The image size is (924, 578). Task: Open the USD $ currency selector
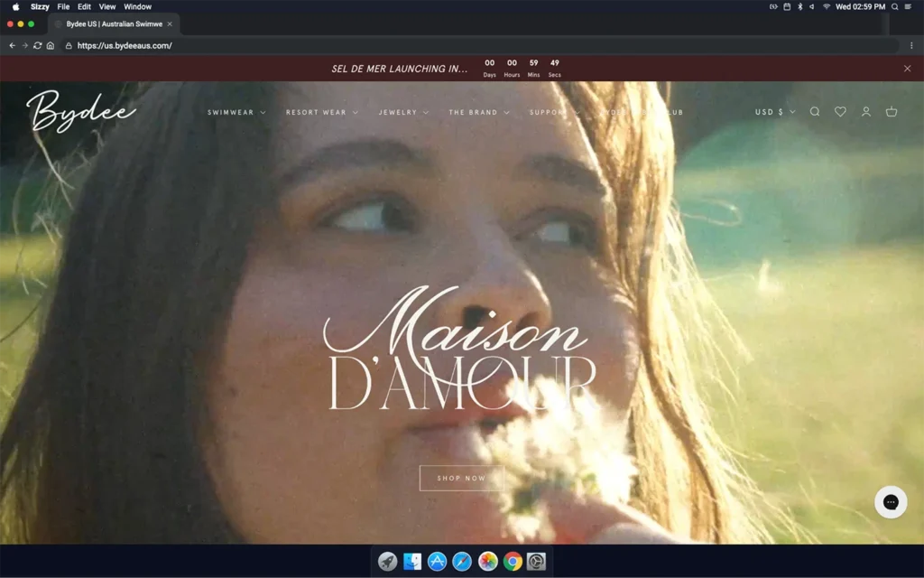click(775, 112)
